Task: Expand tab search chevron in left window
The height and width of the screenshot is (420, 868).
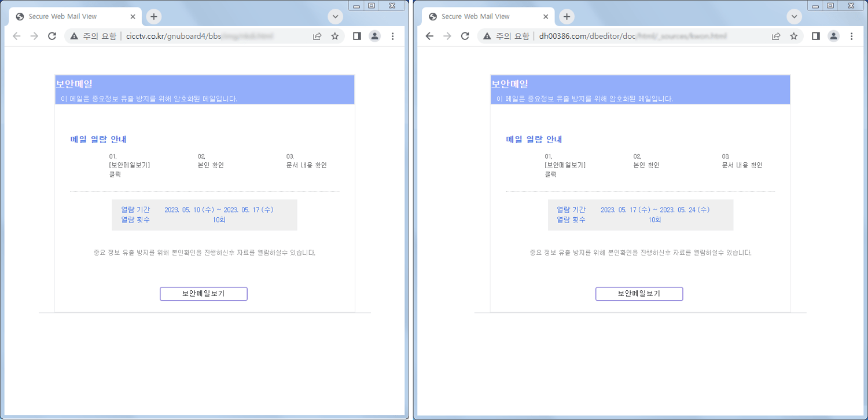Action: [x=336, y=17]
